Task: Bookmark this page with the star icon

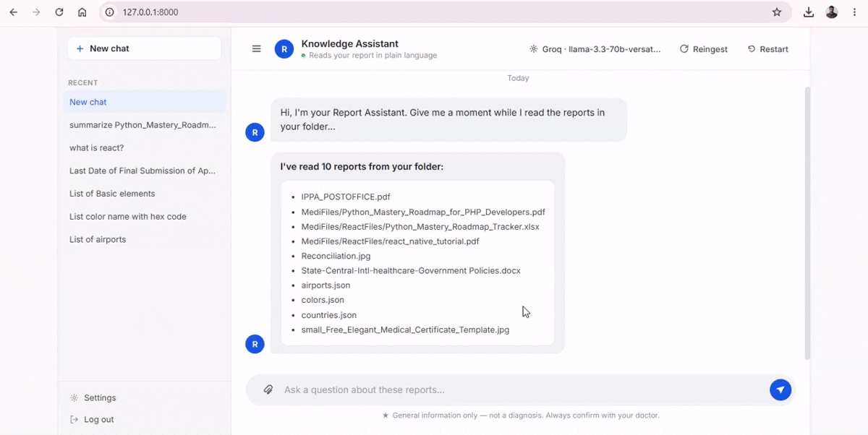Action: pos(777,12)
